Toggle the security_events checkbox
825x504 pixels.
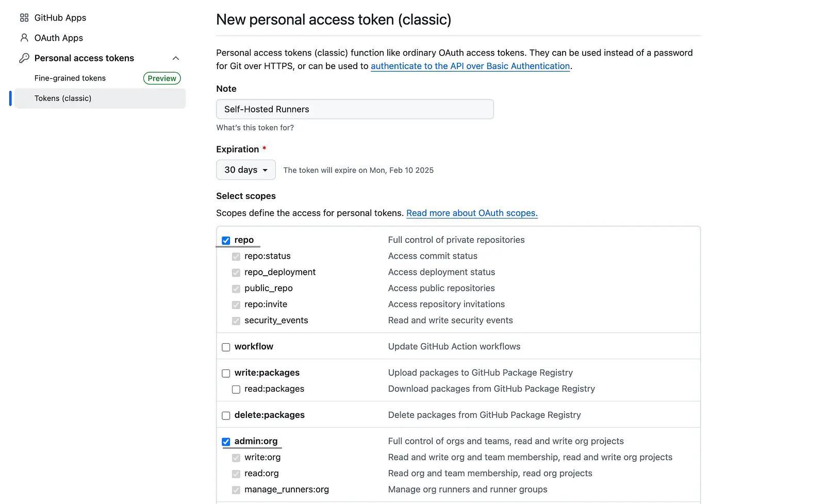[236, 321]
